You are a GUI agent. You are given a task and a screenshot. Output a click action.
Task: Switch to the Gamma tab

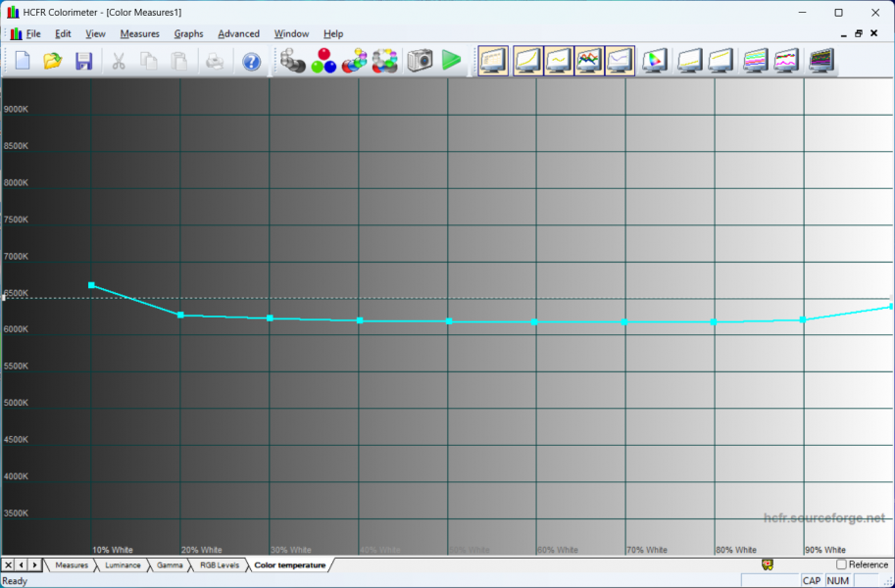pos(170,565)
